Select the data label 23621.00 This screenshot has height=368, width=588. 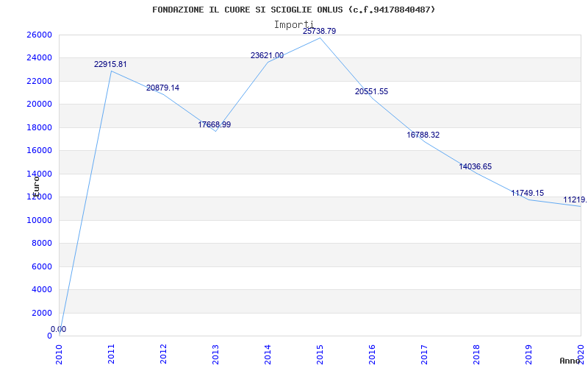click(267, 56)
